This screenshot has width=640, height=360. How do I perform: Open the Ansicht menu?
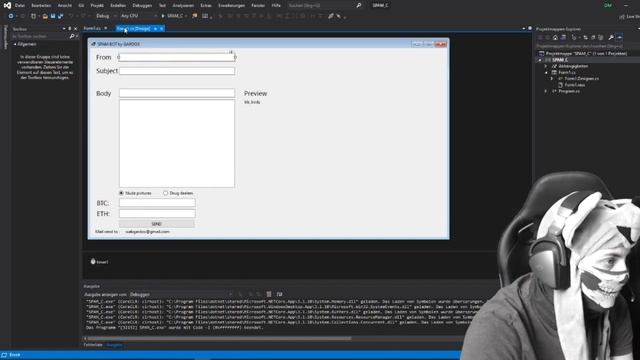(x=64, y=5)
